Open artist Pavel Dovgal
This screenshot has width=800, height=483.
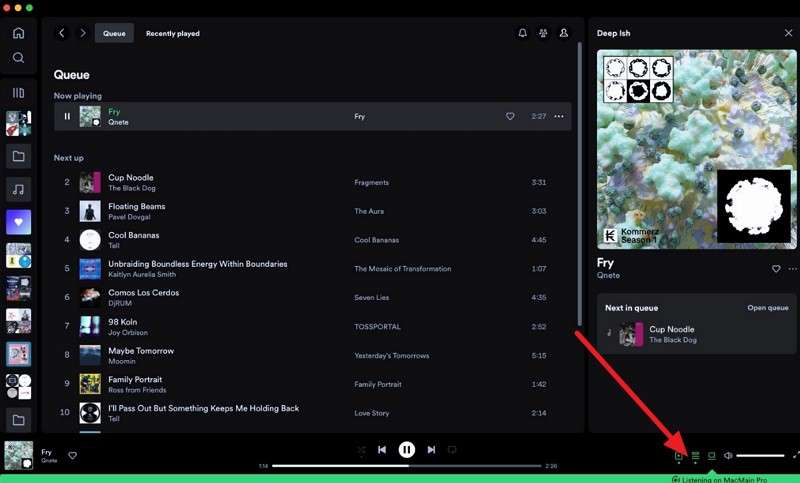coord(129,217)
